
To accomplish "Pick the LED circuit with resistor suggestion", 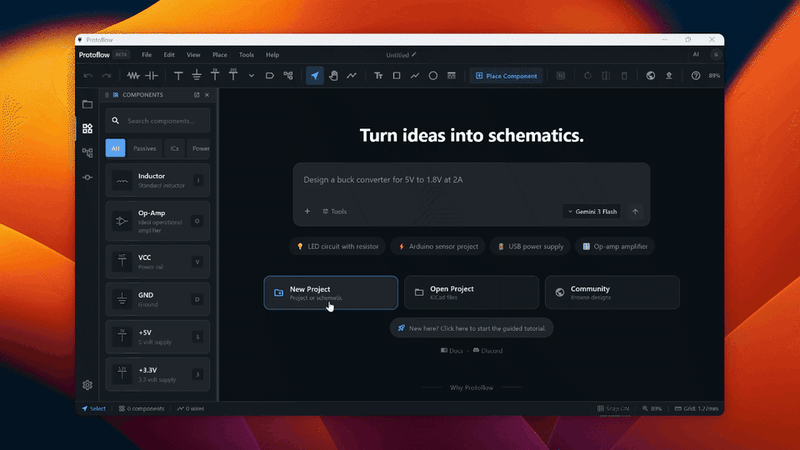I will (338, 246).
